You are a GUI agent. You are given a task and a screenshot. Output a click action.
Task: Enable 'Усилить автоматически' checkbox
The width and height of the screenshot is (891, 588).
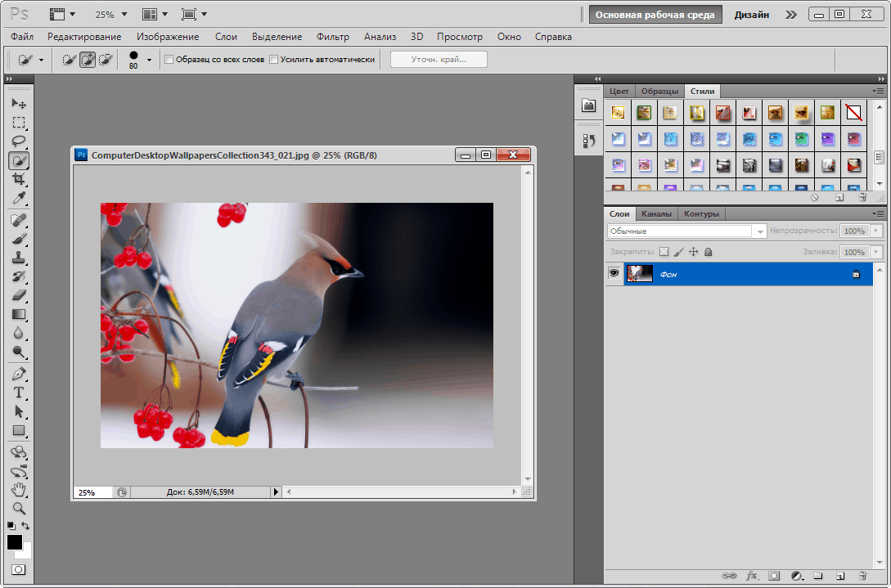(273, 59)
